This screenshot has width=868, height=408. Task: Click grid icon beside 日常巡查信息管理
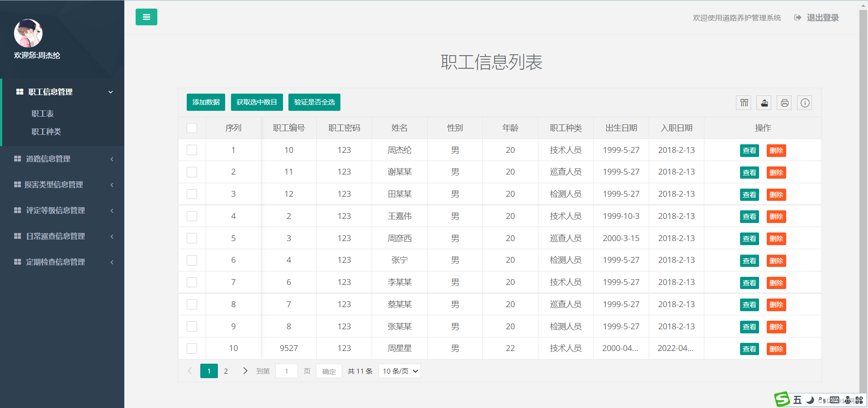18,236
